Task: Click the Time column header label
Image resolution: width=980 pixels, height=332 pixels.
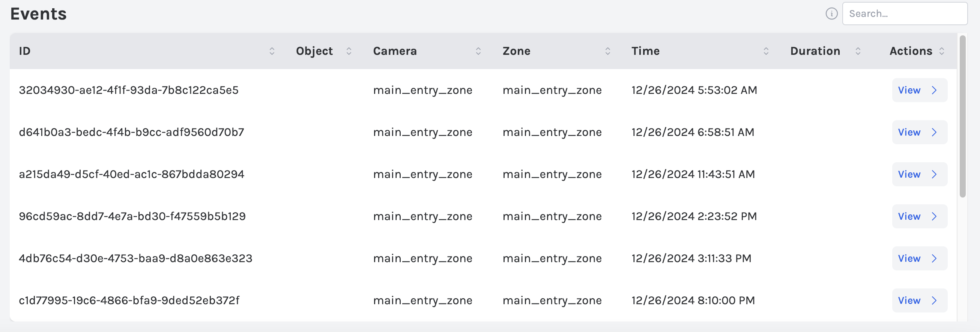Action: tap(645, 51)
